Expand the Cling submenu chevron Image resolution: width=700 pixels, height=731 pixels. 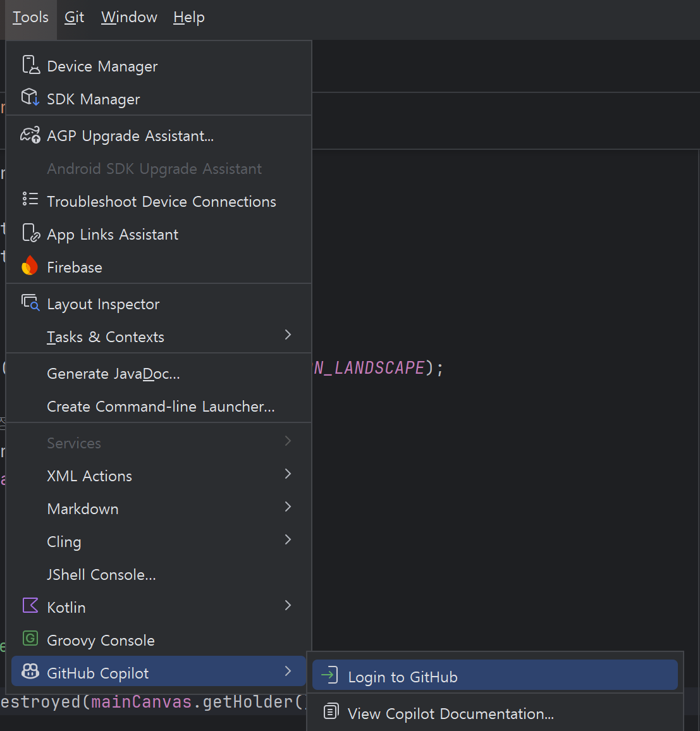coord(288,540)
